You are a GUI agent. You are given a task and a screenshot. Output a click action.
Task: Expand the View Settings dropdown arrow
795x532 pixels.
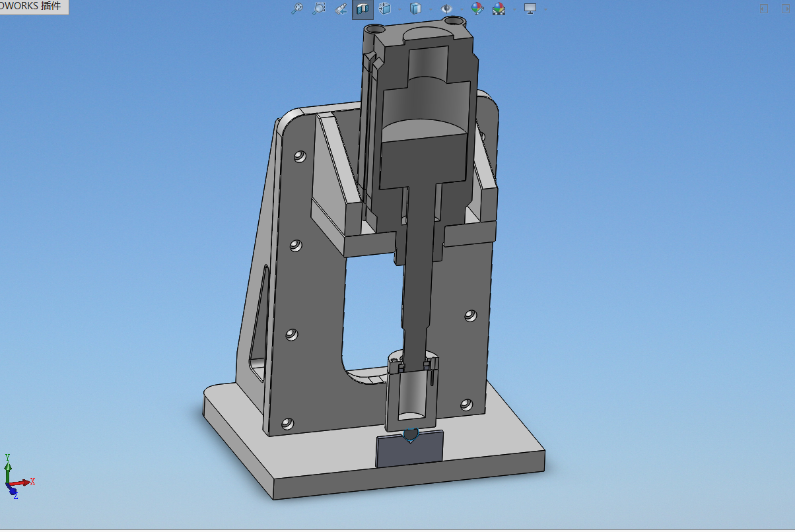point(545,9)
